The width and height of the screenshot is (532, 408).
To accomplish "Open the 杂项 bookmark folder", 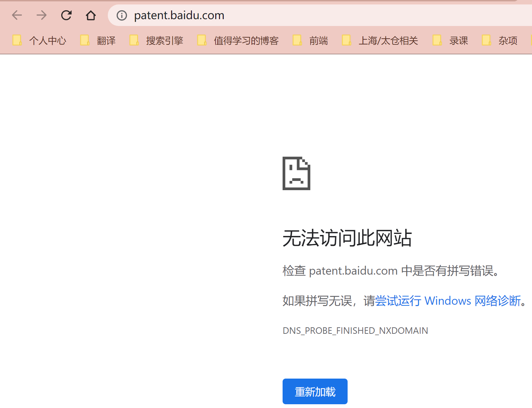I will coord(500,41).
